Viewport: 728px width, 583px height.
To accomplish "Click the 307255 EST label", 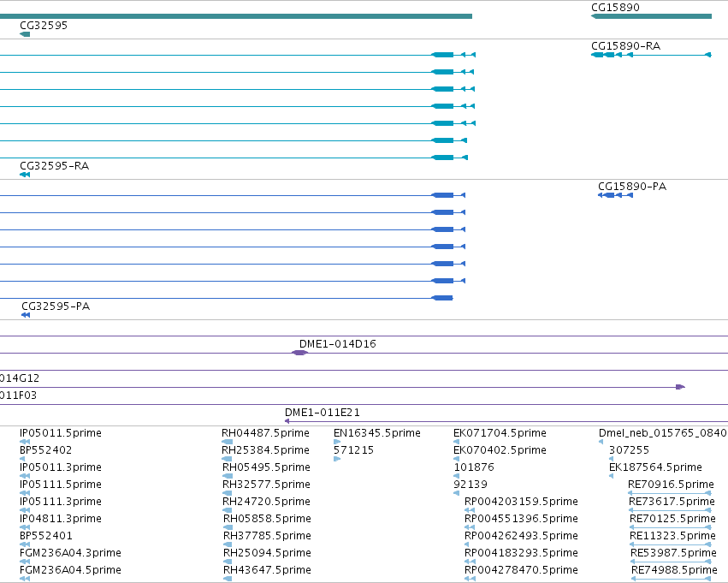I will pyautogui.click(x=629, y=450).
